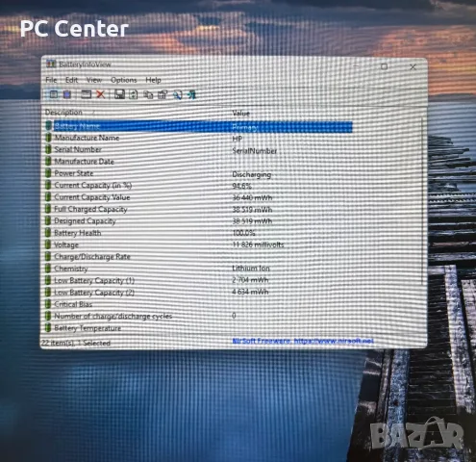Click the battery icon beside Battery Temperature
The height and width of the screenshot is (462, 476).
48,327
